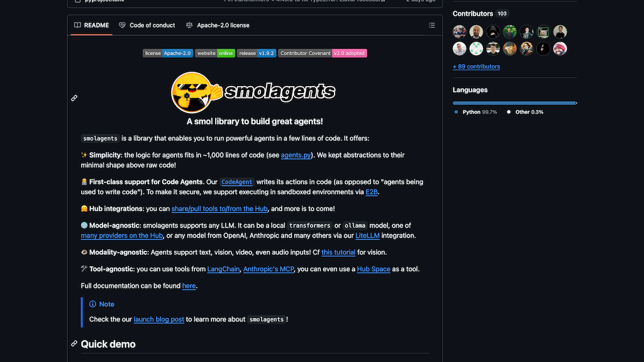This screenshot has width=644, height=362.
Task: Click the cat meme contributor avatar
Action: (543, 32)
